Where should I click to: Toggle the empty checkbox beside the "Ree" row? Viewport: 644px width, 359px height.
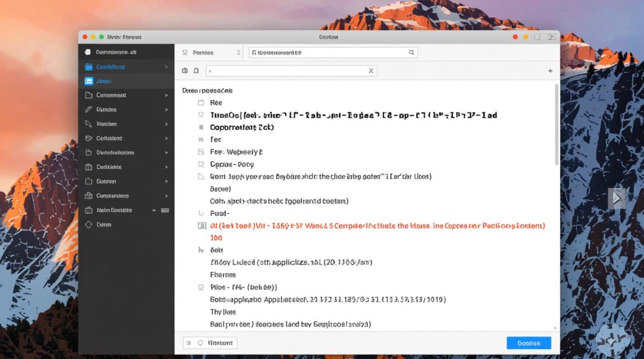[201, 102]
